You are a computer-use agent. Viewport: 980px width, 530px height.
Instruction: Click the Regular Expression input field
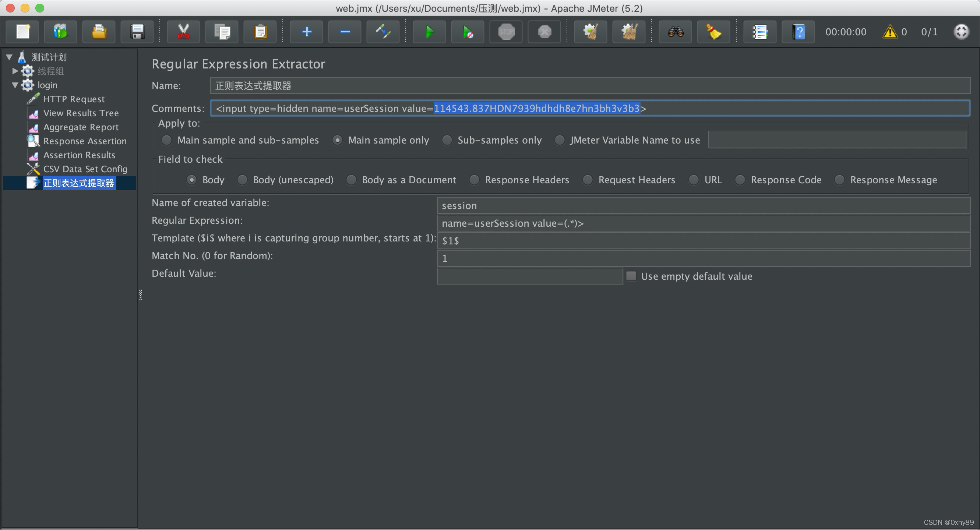pos(704,223)
